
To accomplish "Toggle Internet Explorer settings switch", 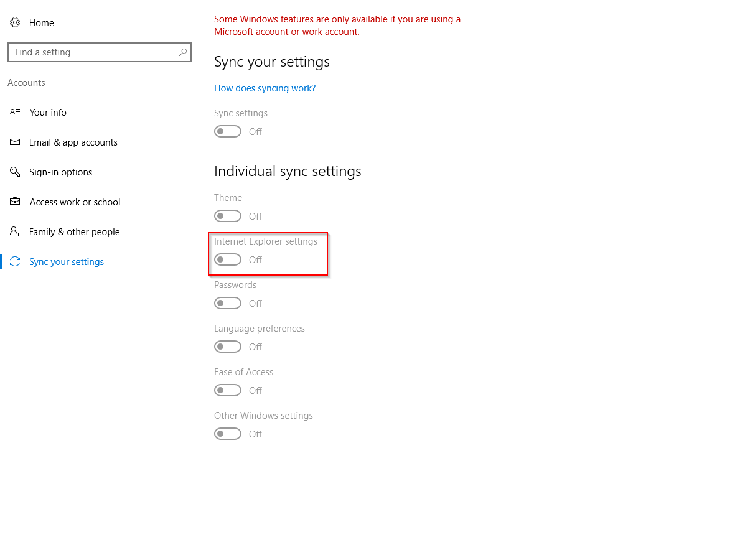I will point(227,259).
